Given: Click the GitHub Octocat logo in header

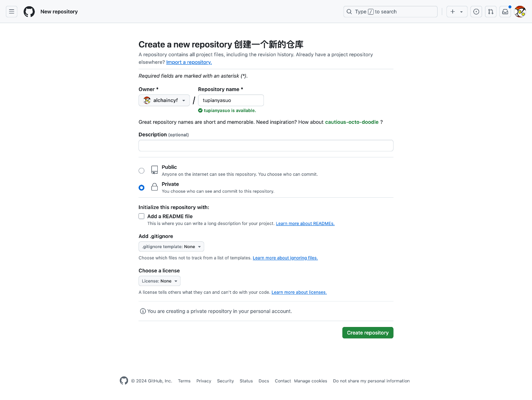Looking at the screenshot, I should point(29,12).
